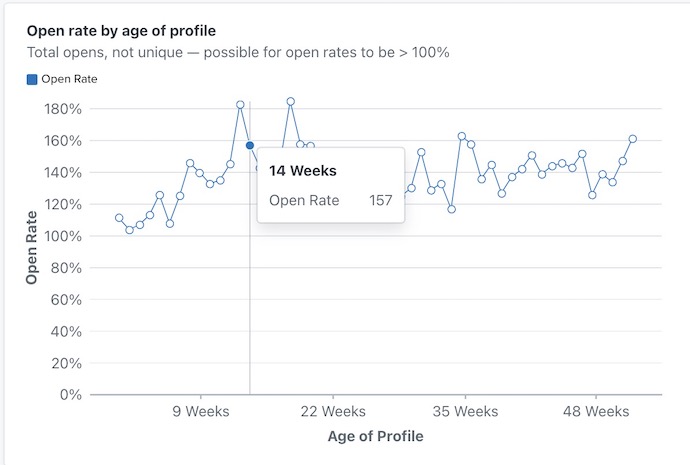The height and width of the screenshot is (465, 690).
Task: Click the blue Open Rate legend swatch
Action: pos(33,79)
